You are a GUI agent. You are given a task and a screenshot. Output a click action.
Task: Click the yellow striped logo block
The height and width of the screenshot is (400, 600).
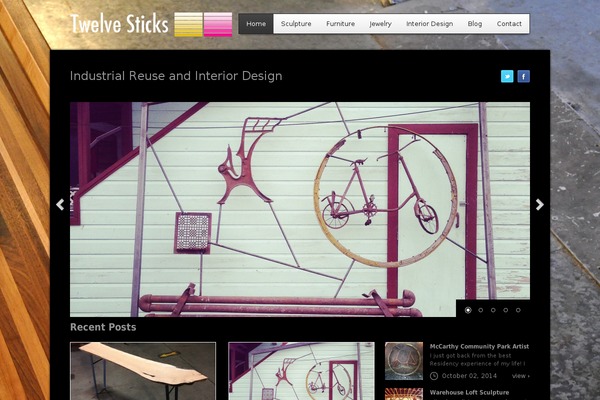[188, 24]
